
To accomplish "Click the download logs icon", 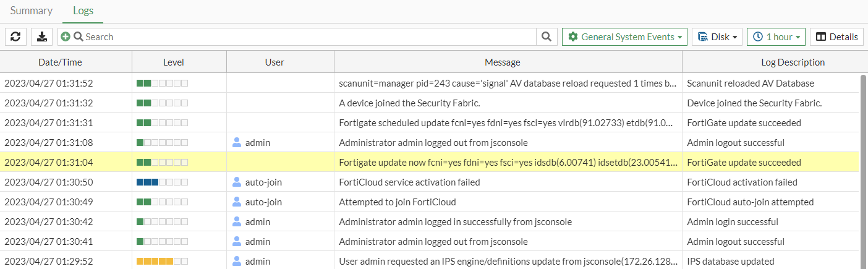I will (41, 37).
